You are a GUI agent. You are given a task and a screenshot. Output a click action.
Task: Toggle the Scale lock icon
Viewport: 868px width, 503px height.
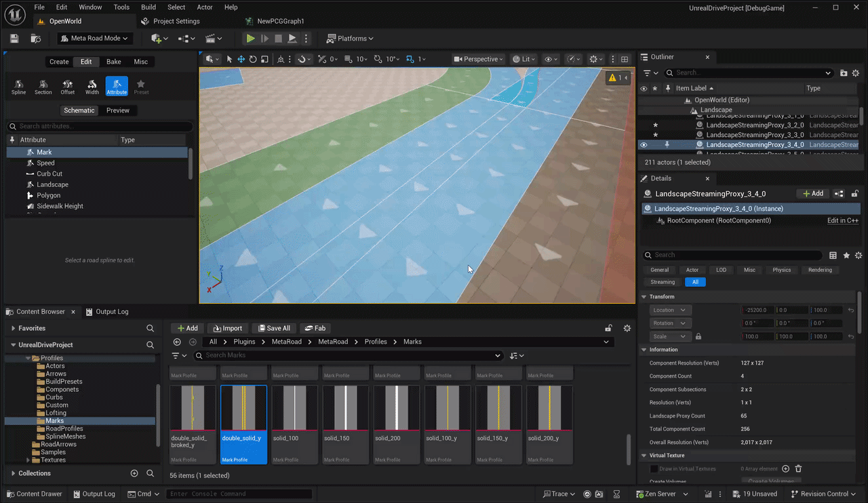pyautogui.click(x=698, y=336)
